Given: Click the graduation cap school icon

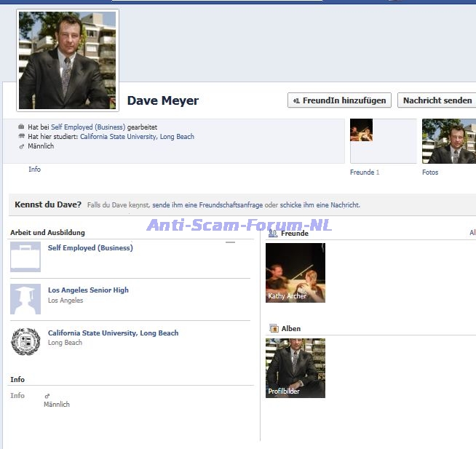Looking at the screenshot, I should tap(25, 299).
